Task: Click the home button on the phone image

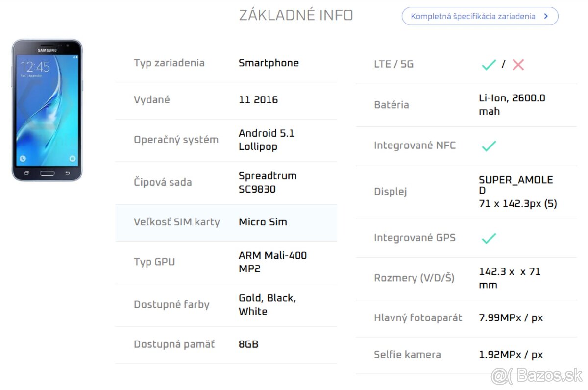Action: click(47, 173)
